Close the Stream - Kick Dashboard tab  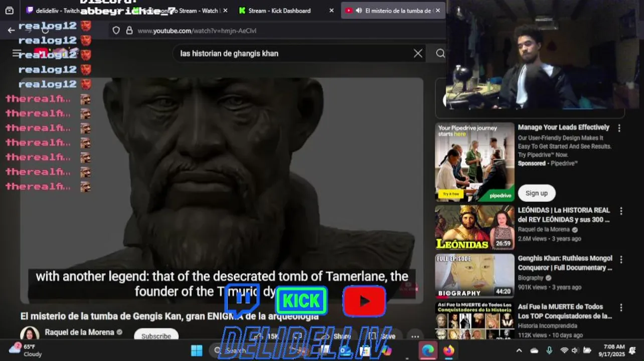click(331, 11)
